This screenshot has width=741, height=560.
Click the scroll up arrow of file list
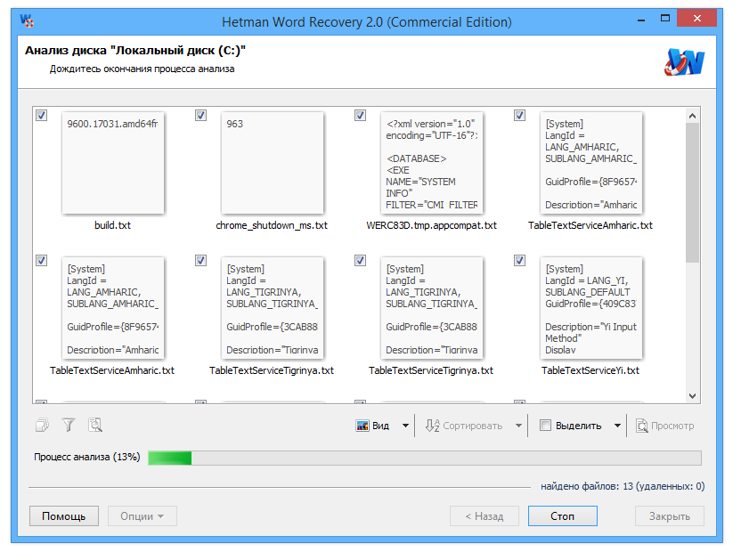[x=692, y=116]
